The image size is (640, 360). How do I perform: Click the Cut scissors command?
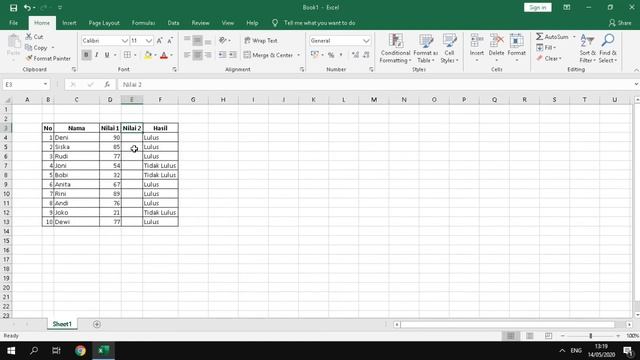coord(34,37)
